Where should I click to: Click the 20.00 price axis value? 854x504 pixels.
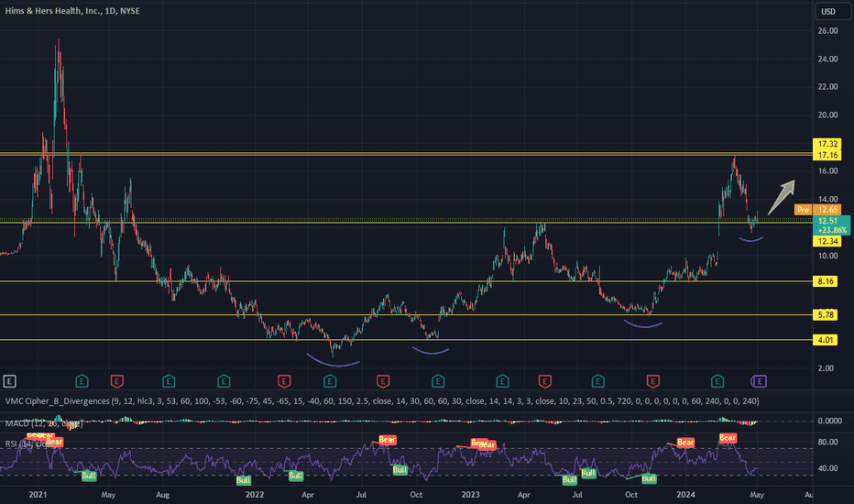coord(827,115)
